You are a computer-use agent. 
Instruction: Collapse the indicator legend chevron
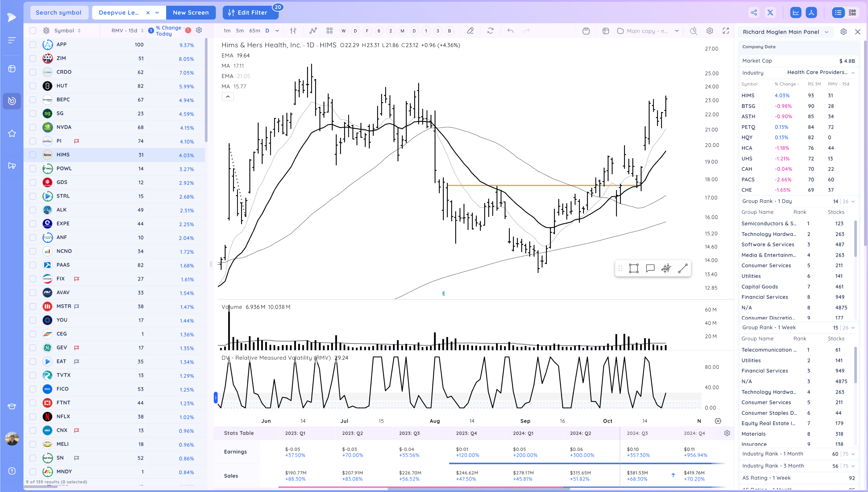click(228, 97)
